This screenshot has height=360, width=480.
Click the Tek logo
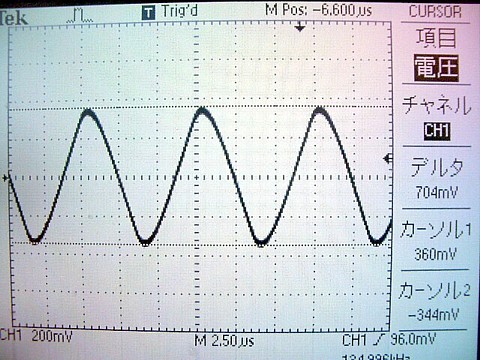13,18
